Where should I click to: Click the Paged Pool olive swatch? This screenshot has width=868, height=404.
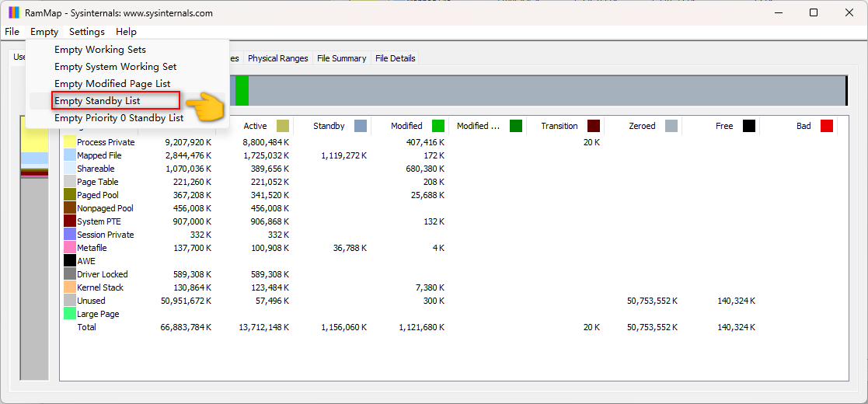click(70, 195)
